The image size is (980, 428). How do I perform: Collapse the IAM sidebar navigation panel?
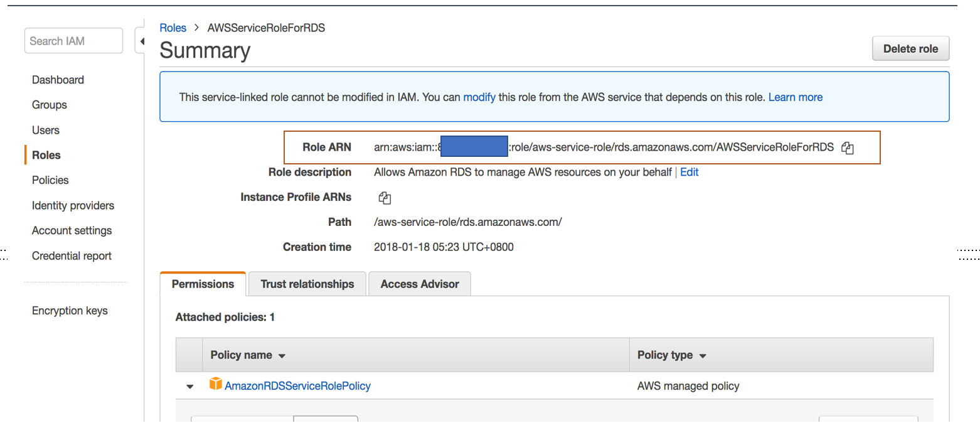[x=142, y=41]
